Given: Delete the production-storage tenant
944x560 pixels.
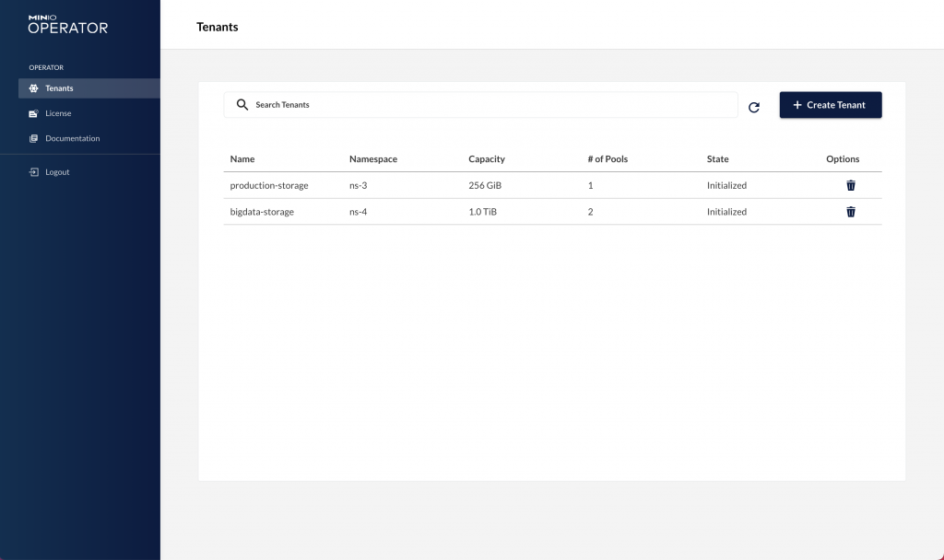Looking at the screenshot, I should 851,185.
